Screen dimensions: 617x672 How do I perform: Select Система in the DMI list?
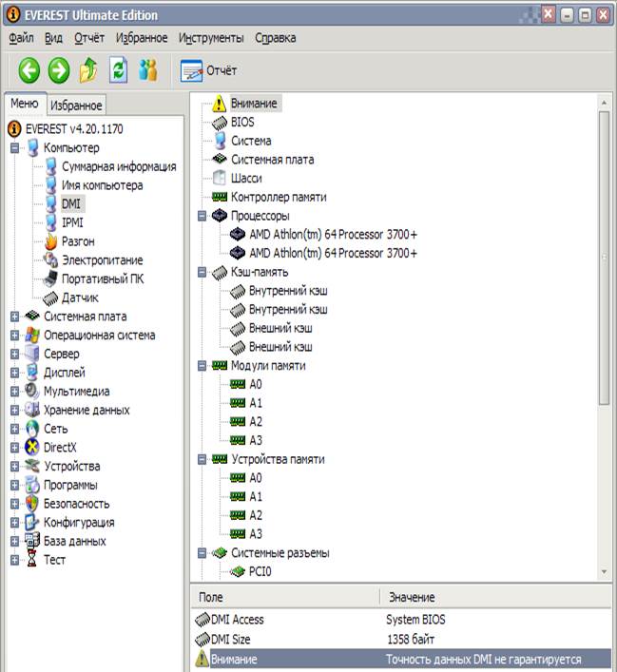(251, 141)
